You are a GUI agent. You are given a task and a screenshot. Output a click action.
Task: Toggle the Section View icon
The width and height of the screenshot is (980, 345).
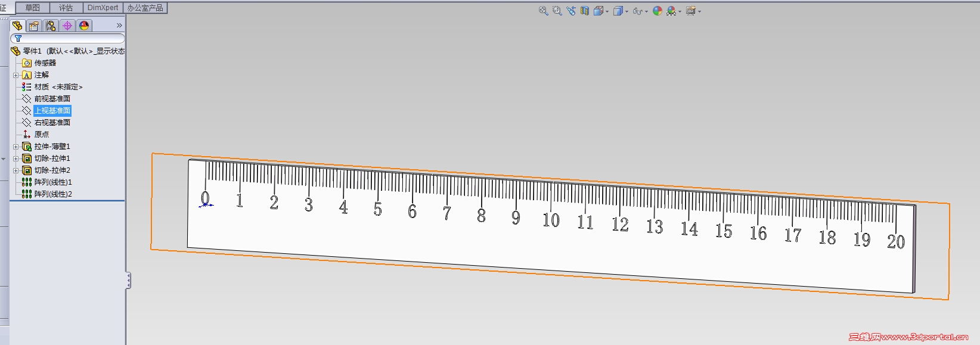(585, 11)
